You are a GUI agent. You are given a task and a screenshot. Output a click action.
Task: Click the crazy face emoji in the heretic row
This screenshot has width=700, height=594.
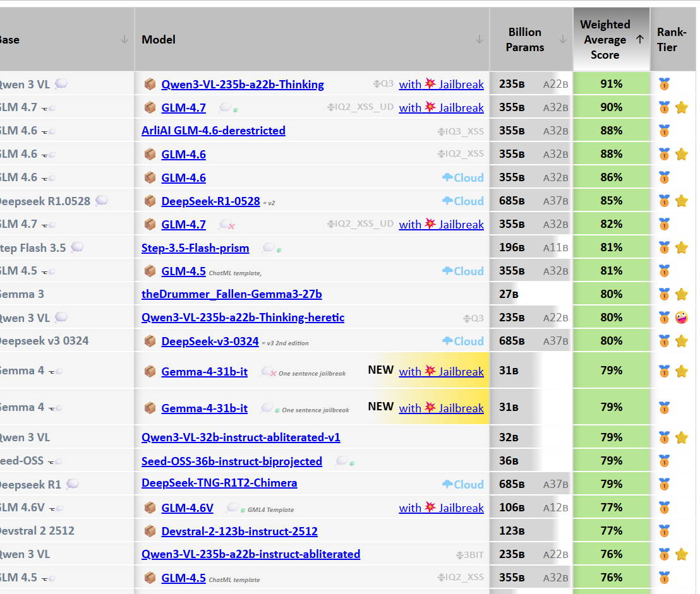tap(682, 318)
